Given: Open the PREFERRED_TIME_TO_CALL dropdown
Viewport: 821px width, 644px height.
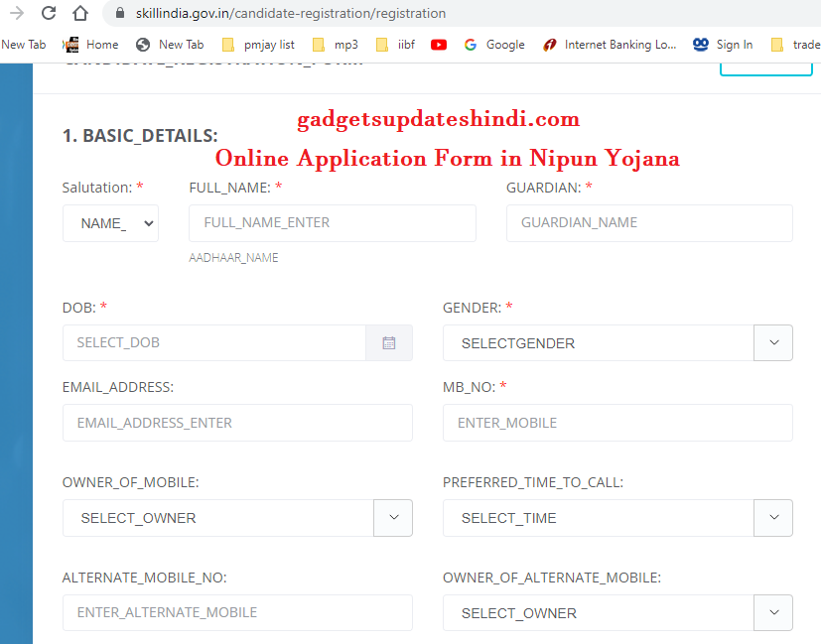Looking at the screenshot, I should pyautogui.click(x=772, y=517).
